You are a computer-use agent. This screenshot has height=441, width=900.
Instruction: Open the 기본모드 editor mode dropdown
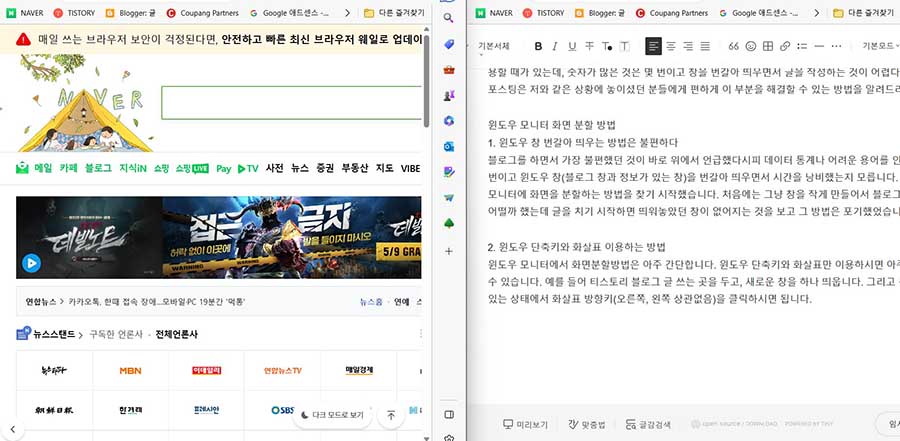click(x=880, y=47)
